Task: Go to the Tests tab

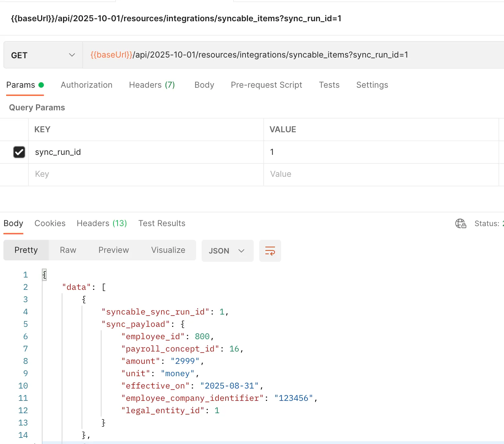Action: [x=329, y=85]
